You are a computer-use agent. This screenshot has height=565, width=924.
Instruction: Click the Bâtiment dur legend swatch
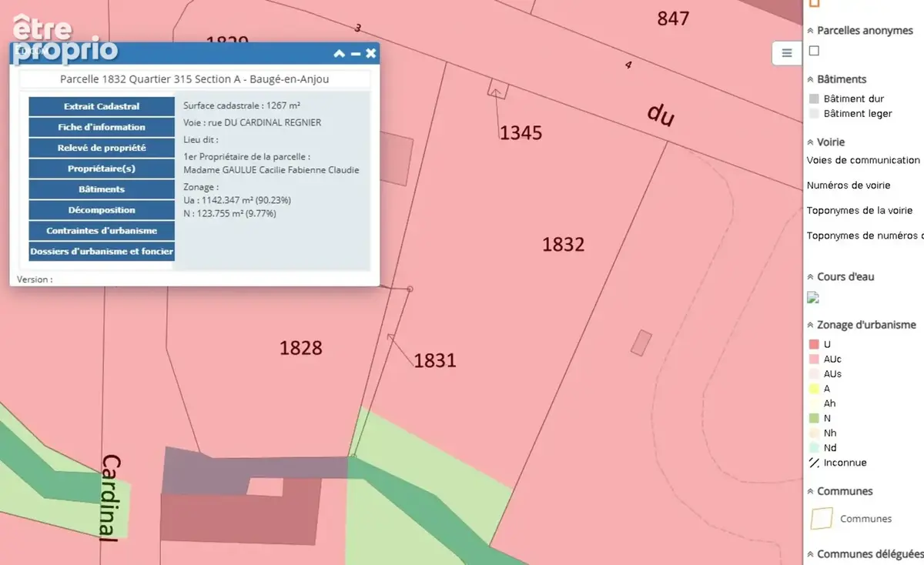(814, 99)
